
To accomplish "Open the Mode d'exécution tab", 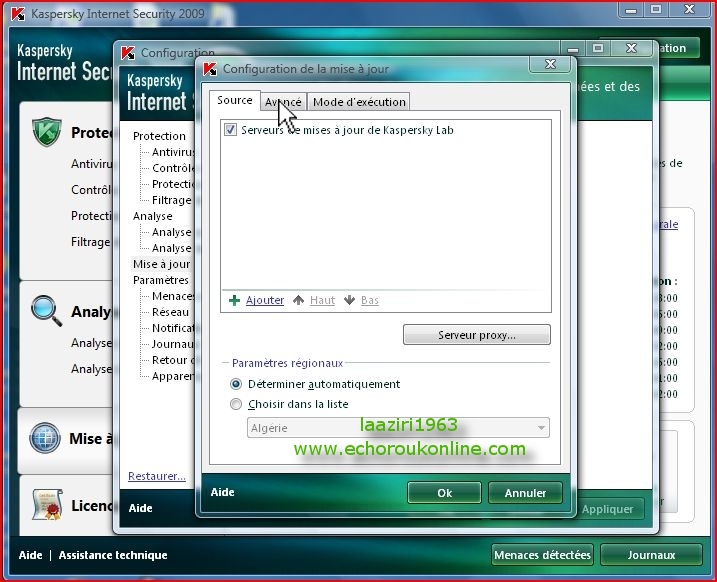I will coord(359,102).
